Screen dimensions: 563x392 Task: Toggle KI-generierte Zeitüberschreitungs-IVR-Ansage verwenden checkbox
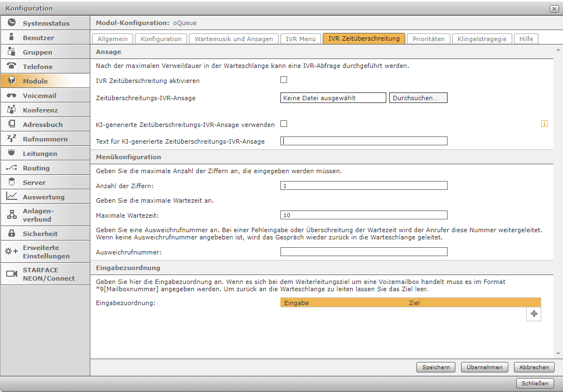coord(284,124)
